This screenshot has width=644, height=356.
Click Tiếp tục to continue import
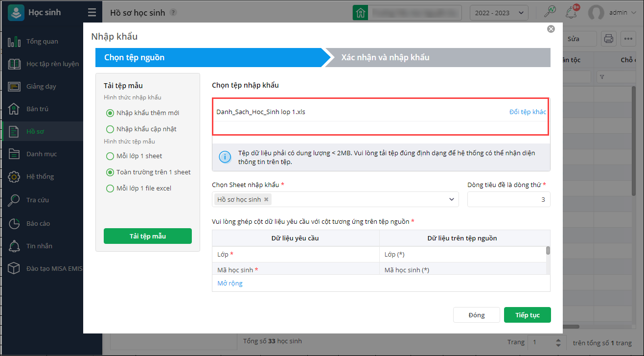(528, 315)
